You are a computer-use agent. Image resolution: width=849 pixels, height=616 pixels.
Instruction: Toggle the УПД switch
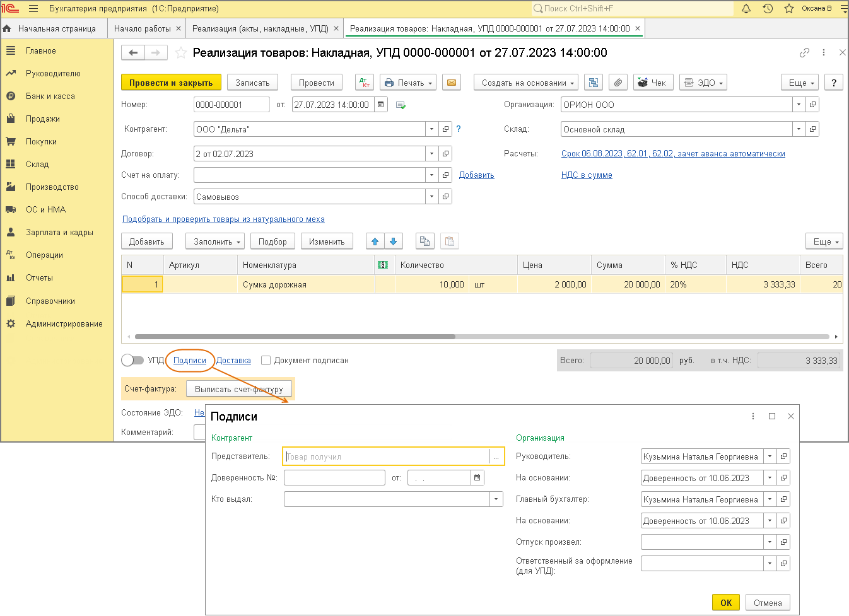pyautogui.click(x=132, y=360)
